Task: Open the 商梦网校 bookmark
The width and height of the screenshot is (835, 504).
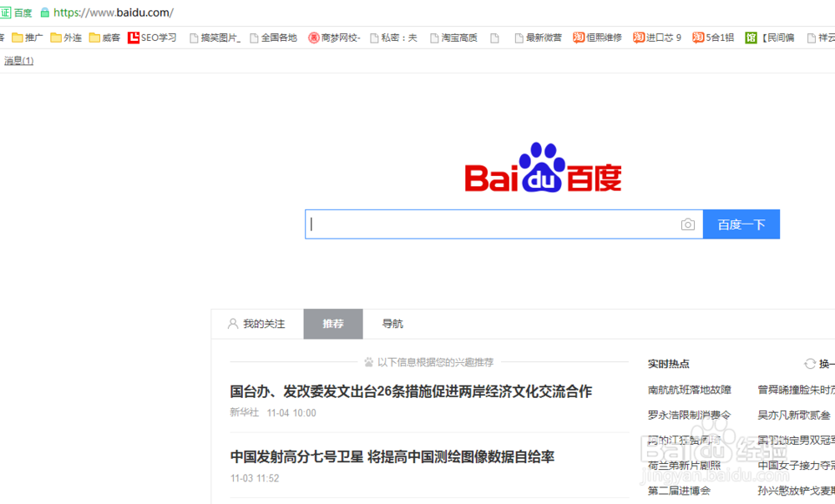Action: [335, 38]
